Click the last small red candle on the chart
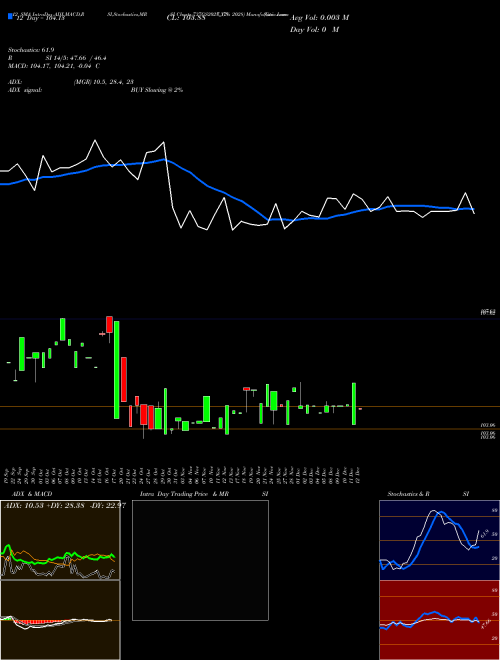 point(360,409)
